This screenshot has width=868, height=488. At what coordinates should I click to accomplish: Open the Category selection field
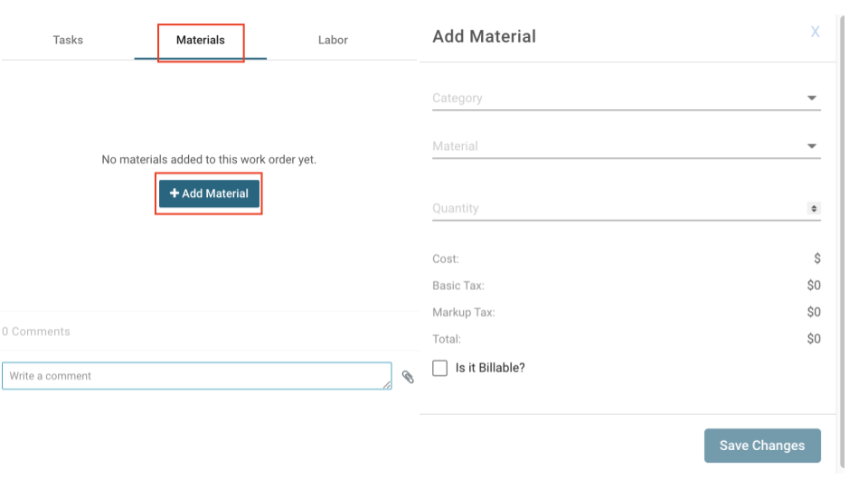pyautogui.click(x=615, y=99)
